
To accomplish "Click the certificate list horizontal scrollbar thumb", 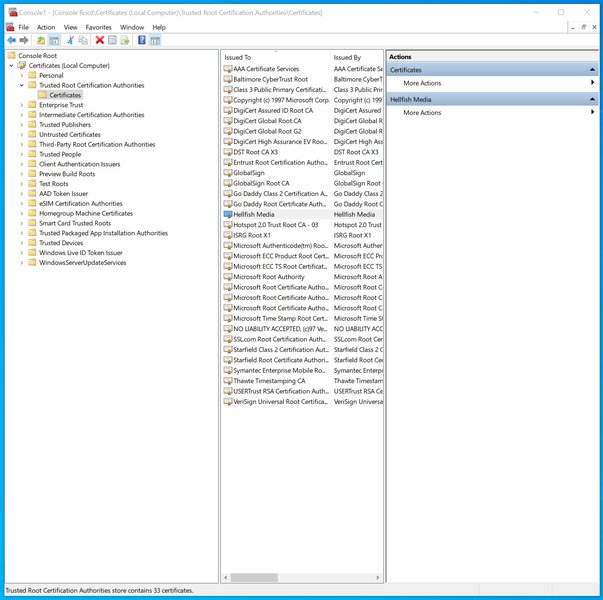I will coord(254,577).
